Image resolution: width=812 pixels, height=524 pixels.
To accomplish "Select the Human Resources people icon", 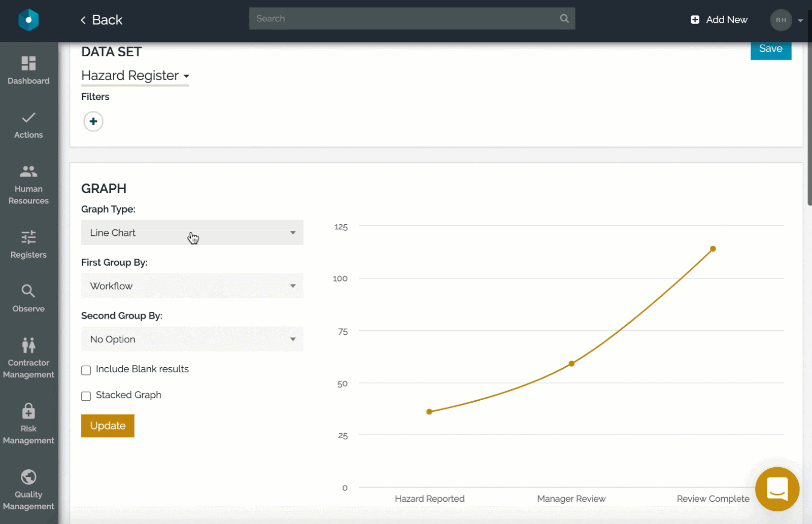I will 28,172.
